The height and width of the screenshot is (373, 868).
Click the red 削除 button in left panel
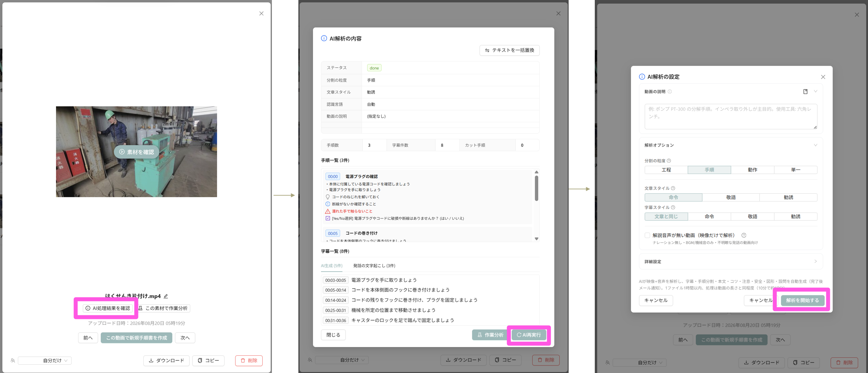pos(249,361)
